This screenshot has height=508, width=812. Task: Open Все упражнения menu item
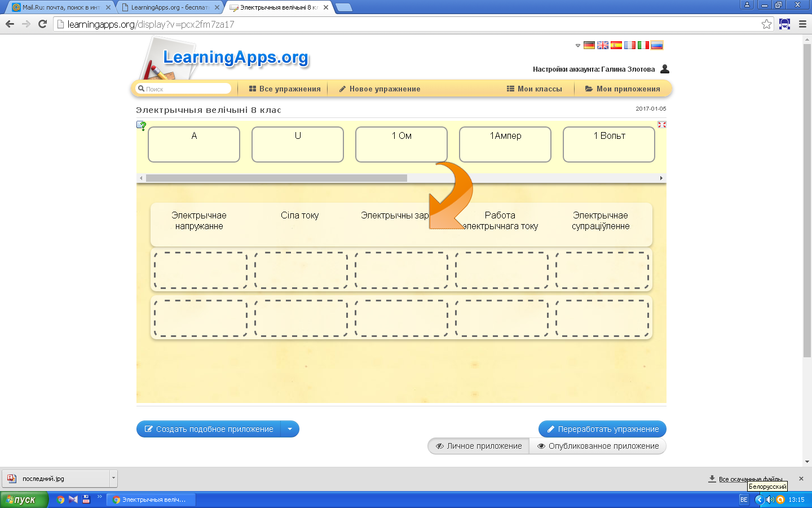(x=285, y=89)
